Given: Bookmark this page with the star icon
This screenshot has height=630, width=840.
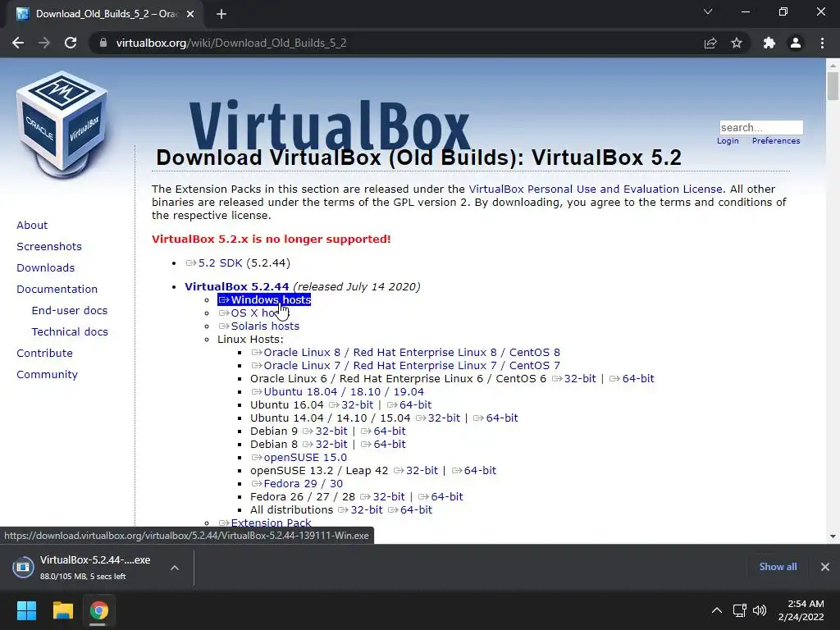Looking at the screenshot, I should pyautogui.click(x=737, y=43).
